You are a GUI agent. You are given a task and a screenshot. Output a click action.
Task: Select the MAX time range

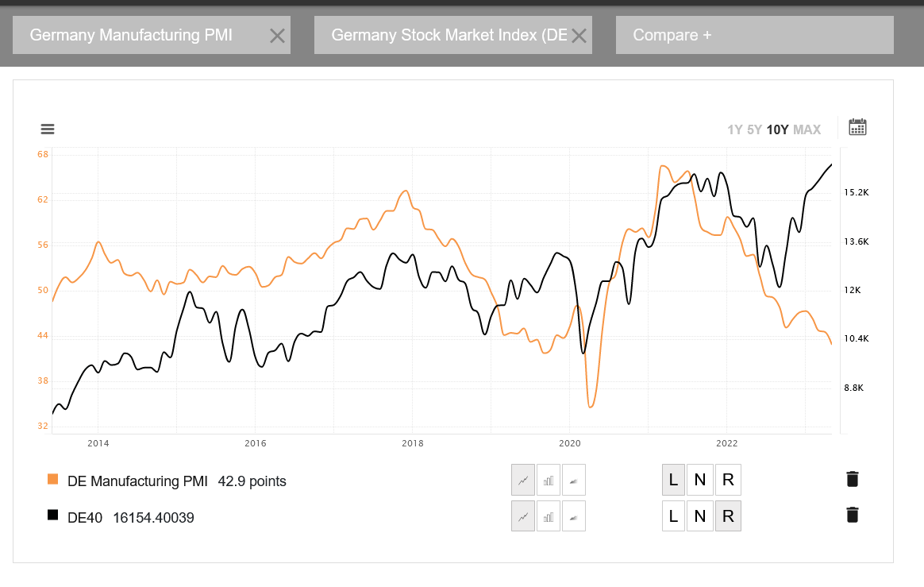(x=809, y=129)
